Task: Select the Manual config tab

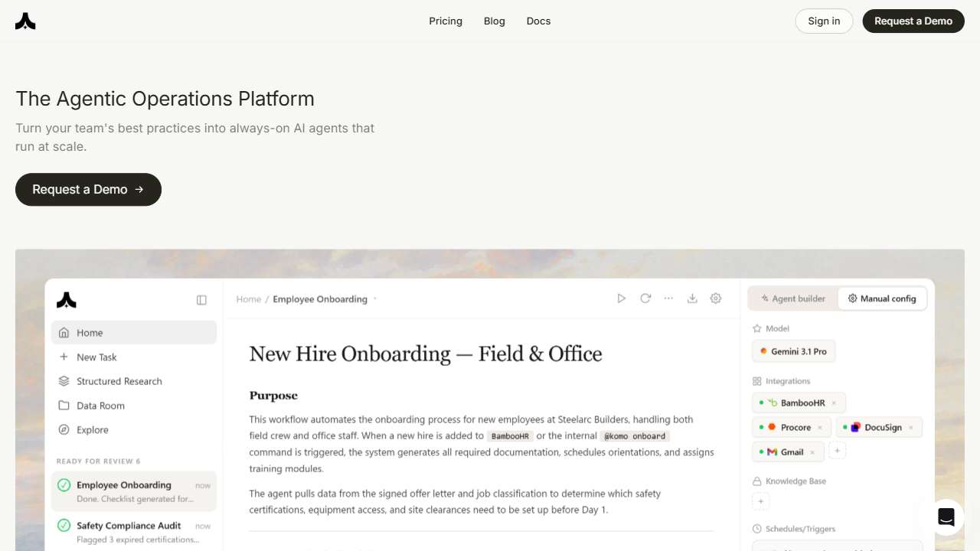Action: pyautogui.click(x=882, y=298)
